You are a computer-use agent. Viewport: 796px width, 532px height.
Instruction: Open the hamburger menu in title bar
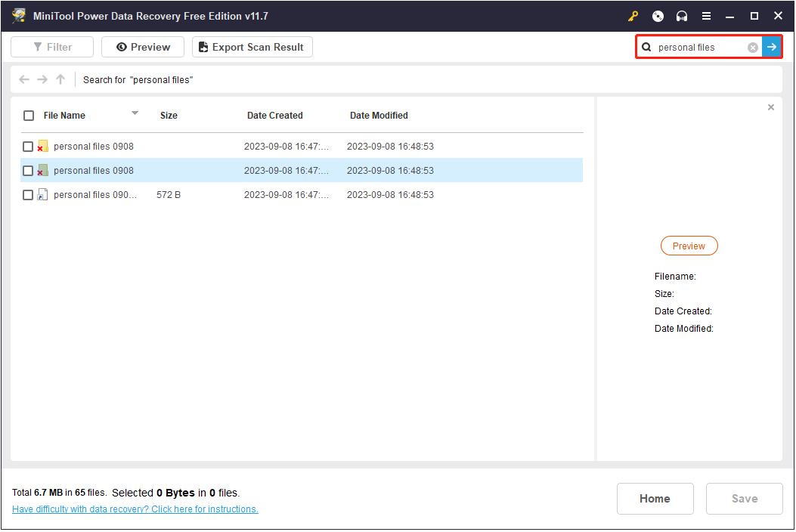(x=706, y=16)
